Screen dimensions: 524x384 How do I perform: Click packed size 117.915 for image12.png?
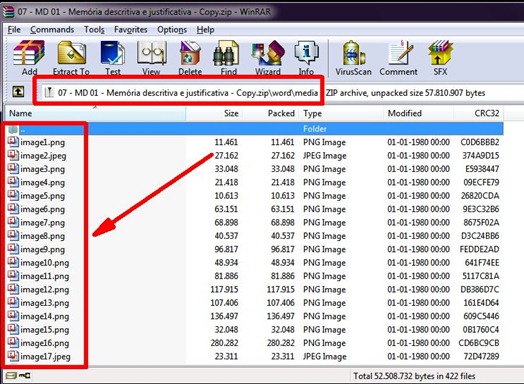pyautogui.click(x=280, y=289)
